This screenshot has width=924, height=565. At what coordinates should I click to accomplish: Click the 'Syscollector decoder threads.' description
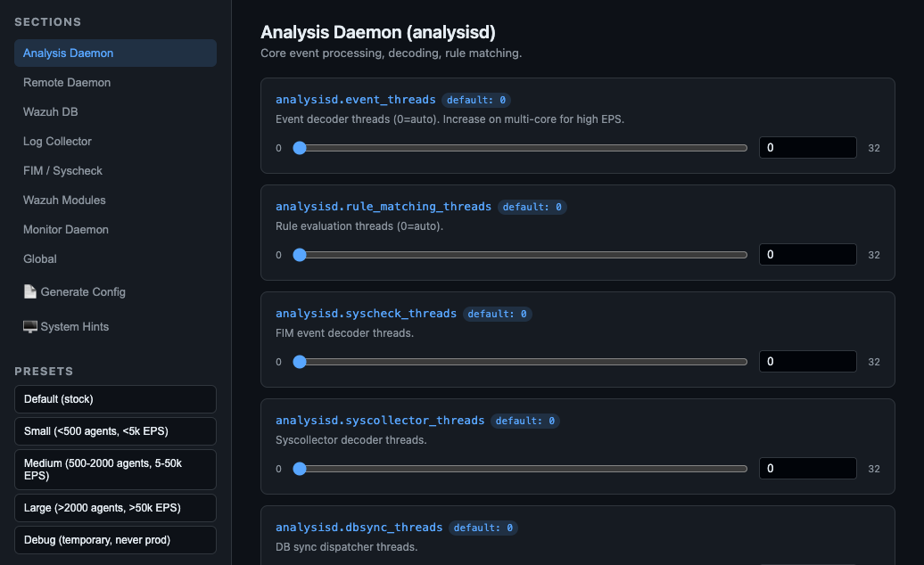click(x=351, y=440)
